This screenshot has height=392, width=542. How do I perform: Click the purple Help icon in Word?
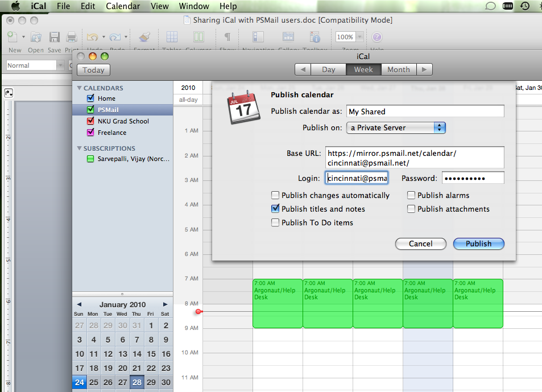tap(376, 37)
